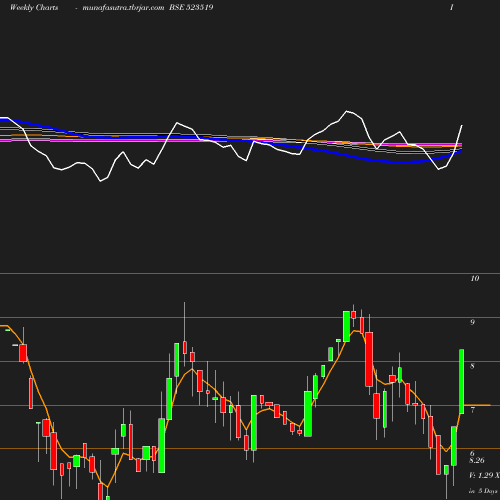Click the 'in 5 Days' caption

click(x=483, y=491)
